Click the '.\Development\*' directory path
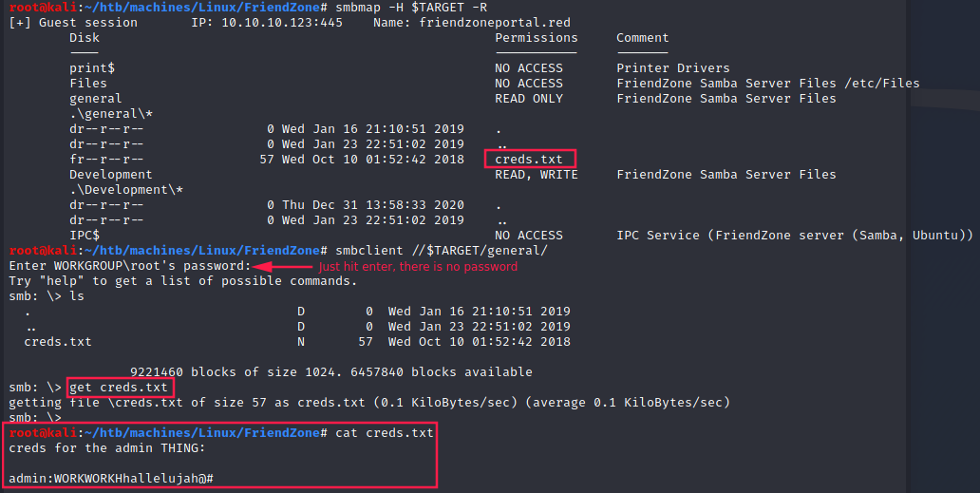This screenshot has width=980, height=493. pos(119,190)
